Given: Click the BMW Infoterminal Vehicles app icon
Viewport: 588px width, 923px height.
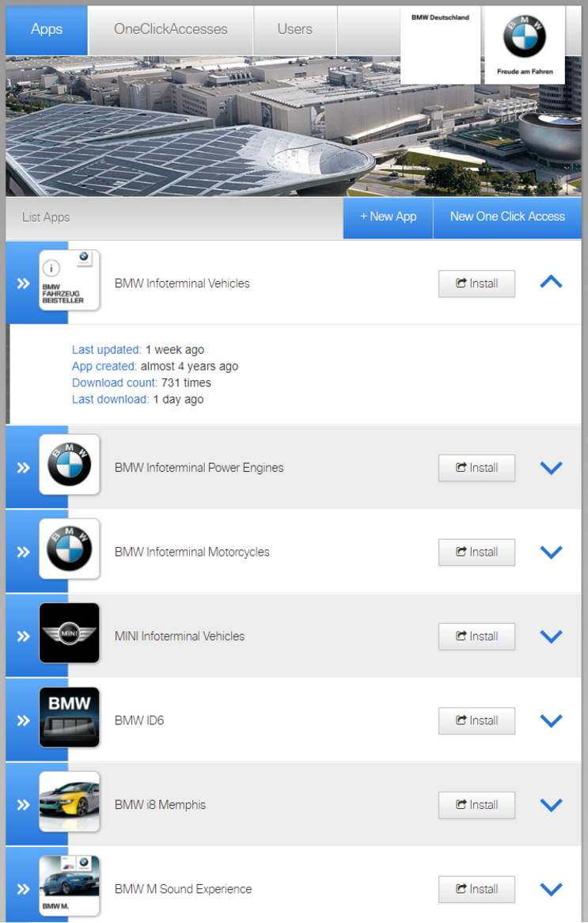Looking at the screenshot, I should [70, 281].
